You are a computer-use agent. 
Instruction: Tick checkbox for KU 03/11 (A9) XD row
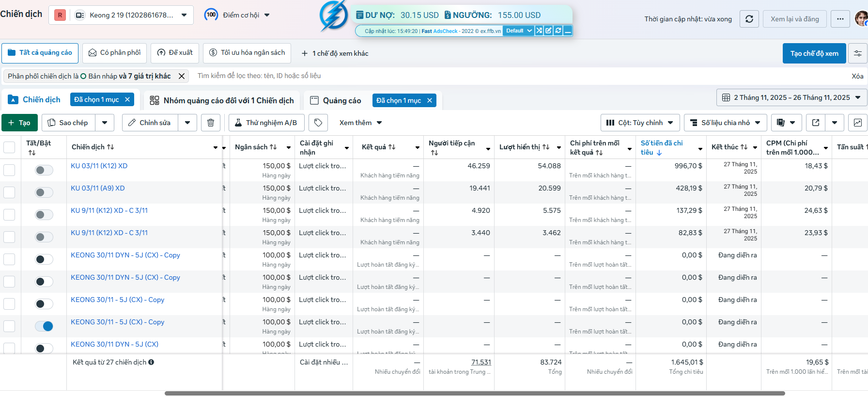pyautogui.click(x=9, y=192)
